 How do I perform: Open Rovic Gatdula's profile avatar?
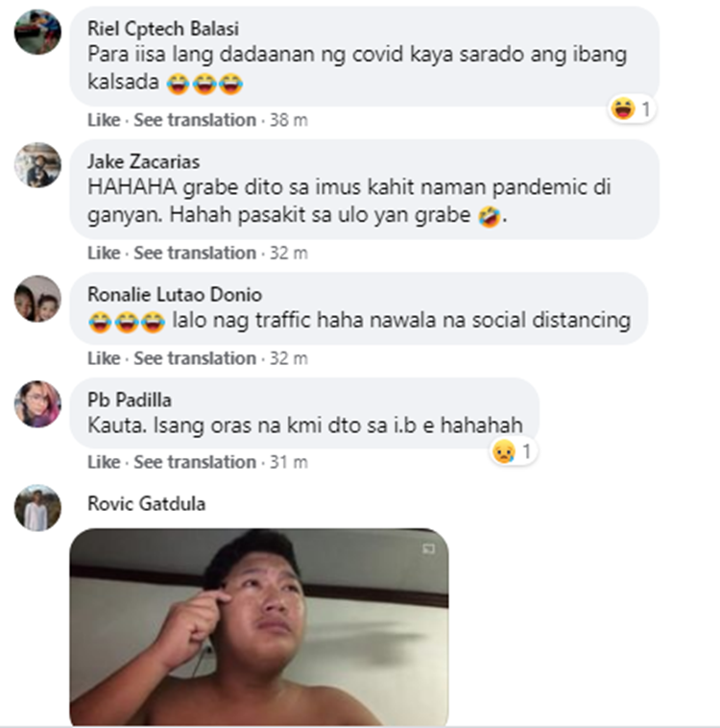37,507
